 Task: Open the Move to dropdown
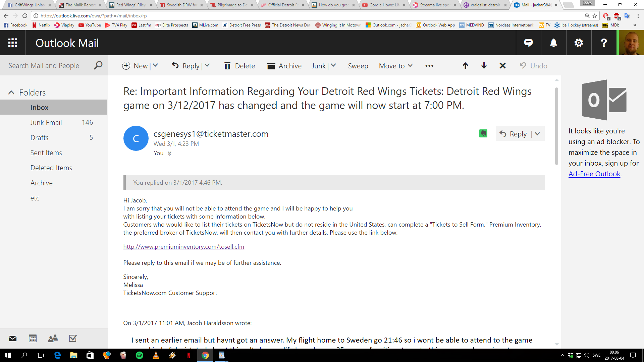tap(396, 66)
